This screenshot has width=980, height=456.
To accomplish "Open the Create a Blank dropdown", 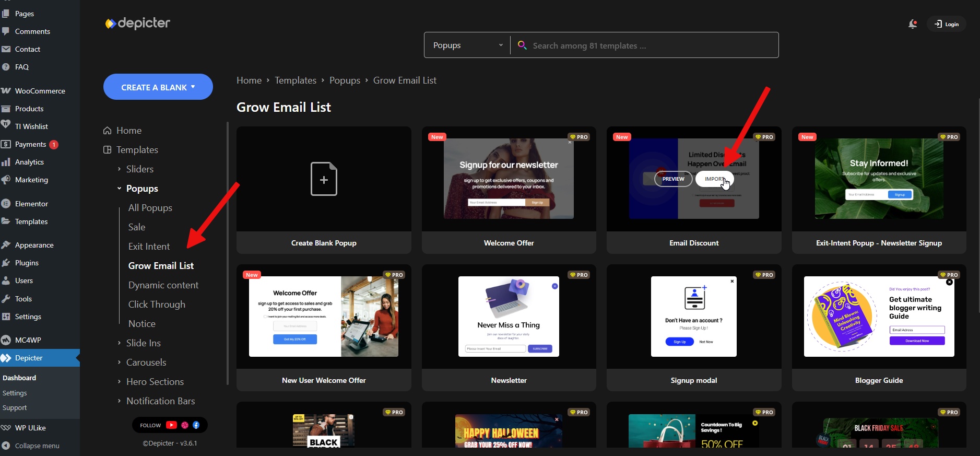I will point(158,87).
